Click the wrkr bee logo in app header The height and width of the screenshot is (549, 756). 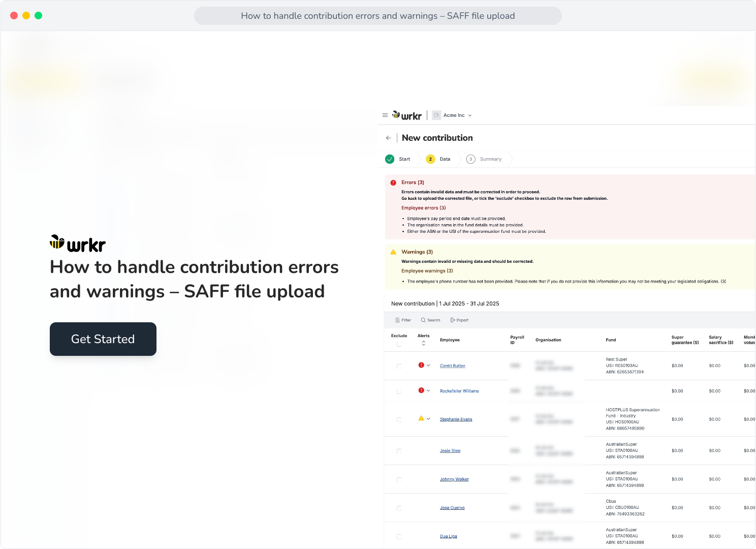(407, 115)
